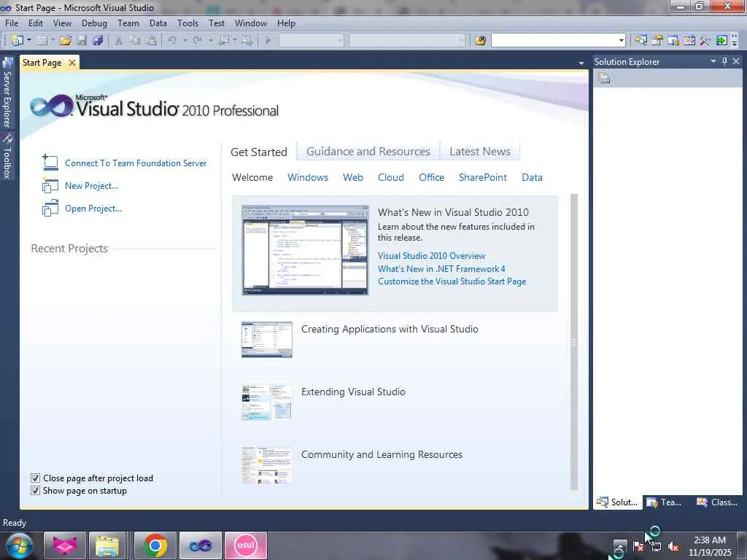This screenshot has width=747, height=560.
Task: Click the Open File folder icon
Action: 66,41
